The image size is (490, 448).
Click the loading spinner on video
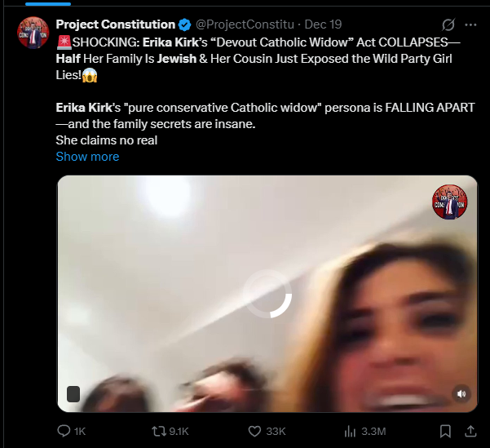tap(267, 294)
